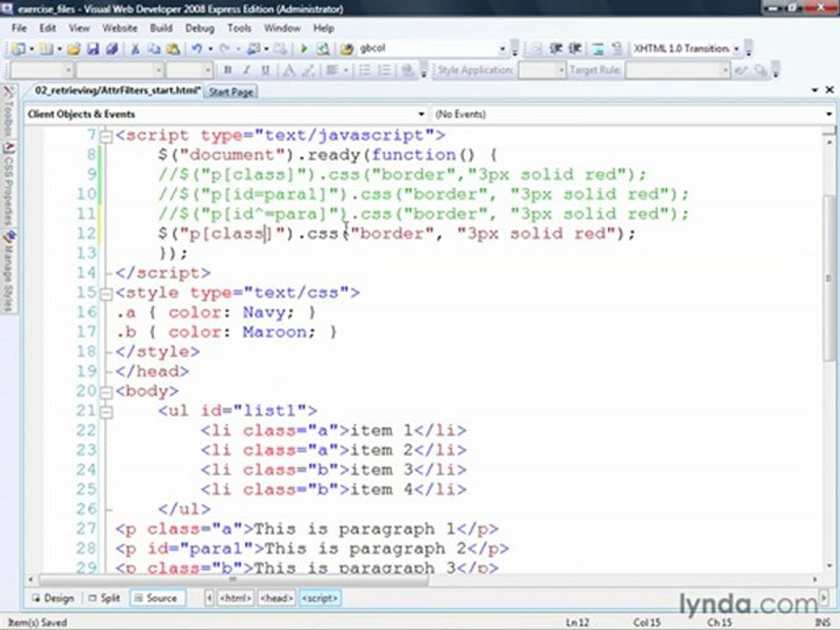Open the CSS Properties side panel
Viewport: 840px width, 630px height.
tap(8, 185)
